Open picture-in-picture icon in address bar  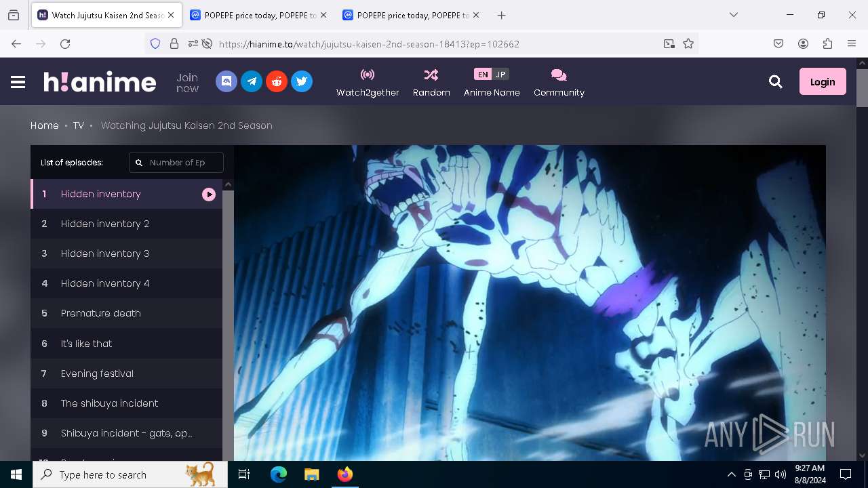[669, 43]
